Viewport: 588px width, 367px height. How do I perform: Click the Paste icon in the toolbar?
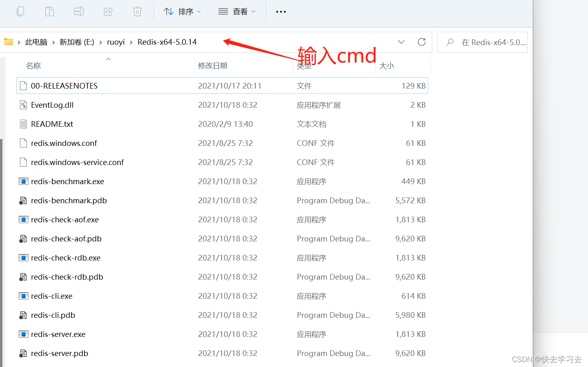pyautogui.click(x=50, y=11)
